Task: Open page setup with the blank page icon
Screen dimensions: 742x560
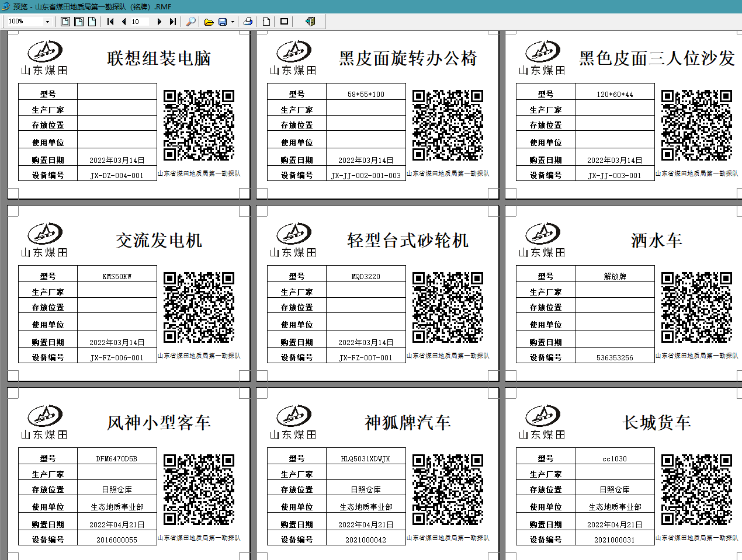Action: (266, 22)
